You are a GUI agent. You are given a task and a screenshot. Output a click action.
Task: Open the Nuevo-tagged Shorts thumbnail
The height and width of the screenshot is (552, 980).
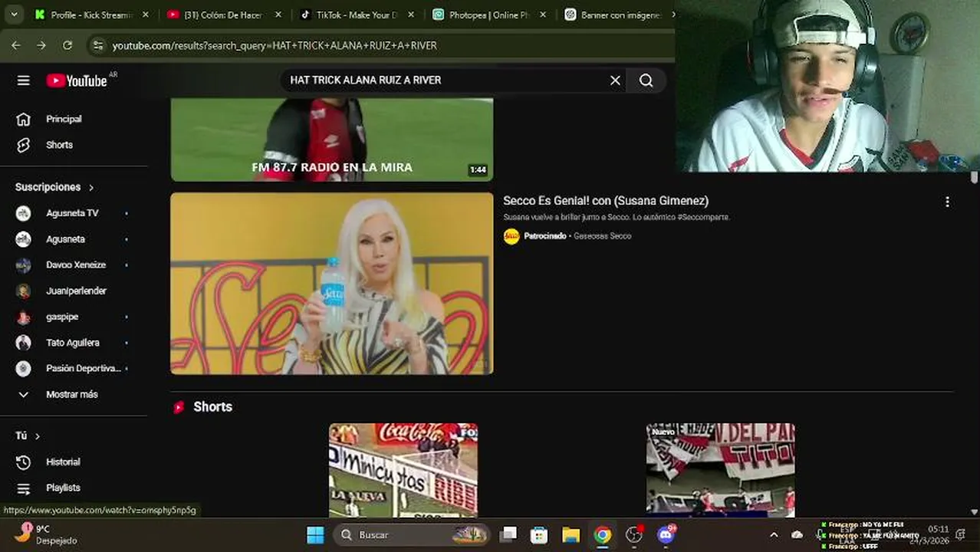coord(720,470)
